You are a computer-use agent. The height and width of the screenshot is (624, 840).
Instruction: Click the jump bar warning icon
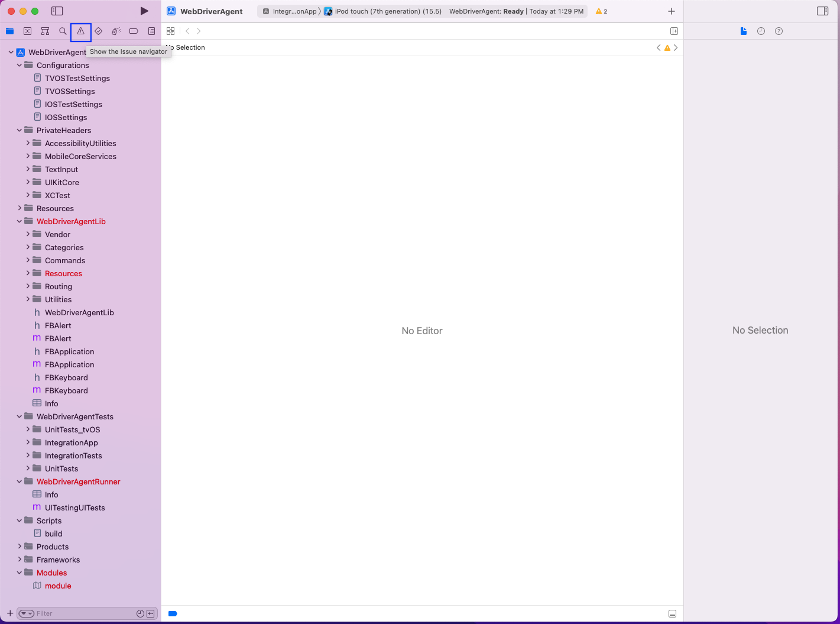pos(667,48)
